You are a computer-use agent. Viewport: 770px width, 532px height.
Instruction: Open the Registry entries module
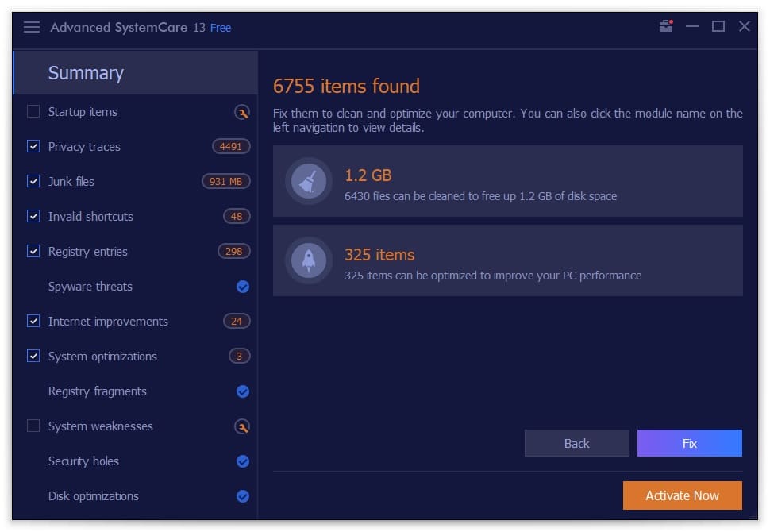pos(88,252)
